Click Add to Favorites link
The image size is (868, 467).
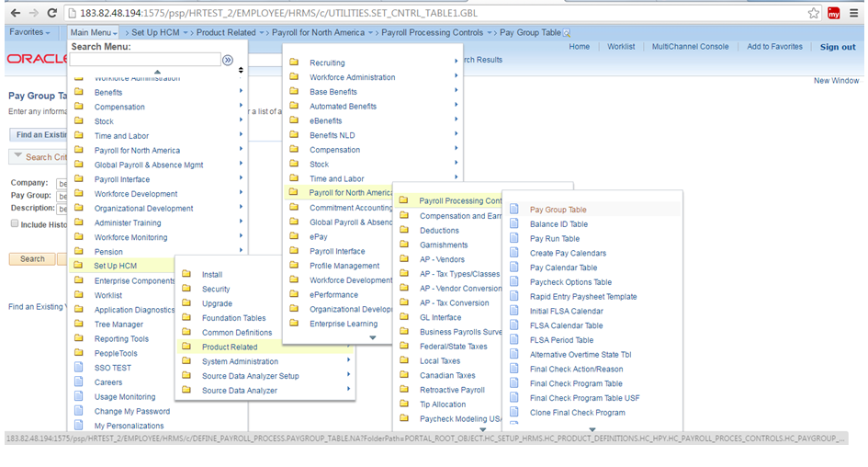coord(774,47)
